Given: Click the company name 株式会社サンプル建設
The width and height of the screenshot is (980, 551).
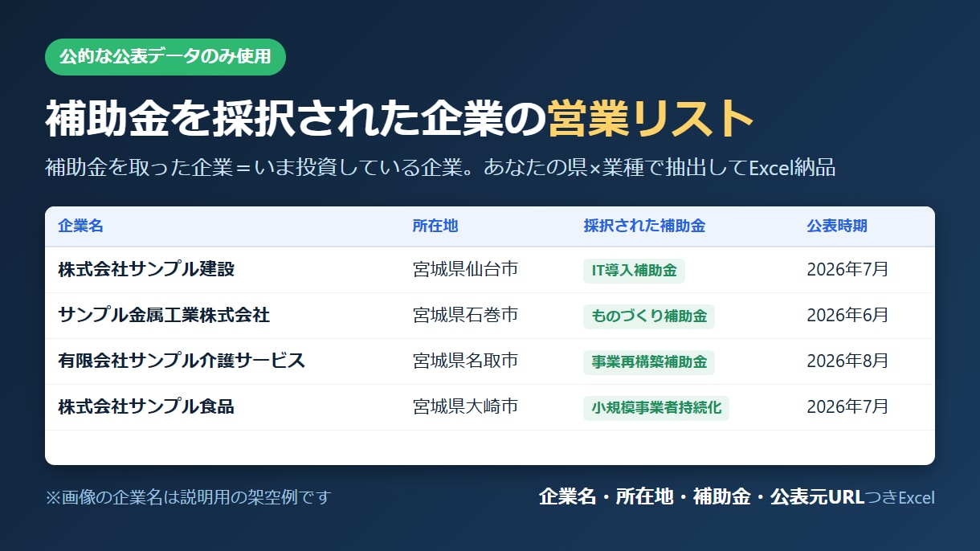Looking at the screenshot, I should pos(146,269).
